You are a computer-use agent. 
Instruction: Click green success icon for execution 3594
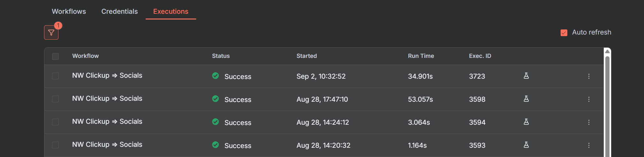tap(216, 122)
